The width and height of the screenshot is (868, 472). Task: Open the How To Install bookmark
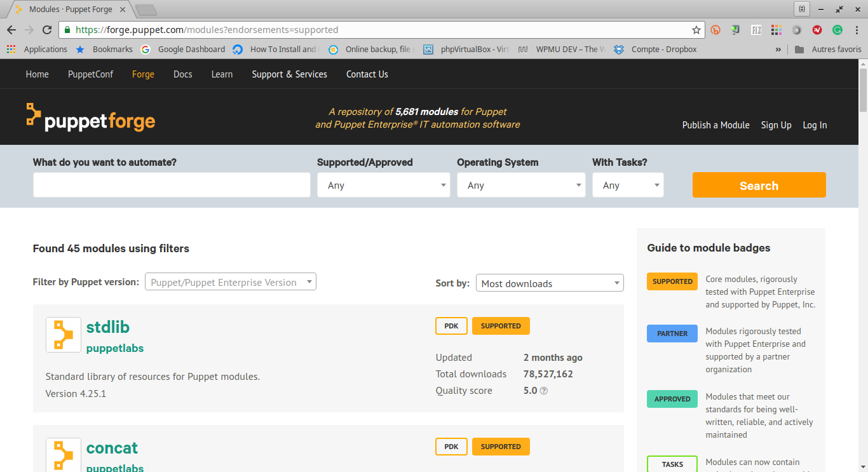tap(276, 49)
